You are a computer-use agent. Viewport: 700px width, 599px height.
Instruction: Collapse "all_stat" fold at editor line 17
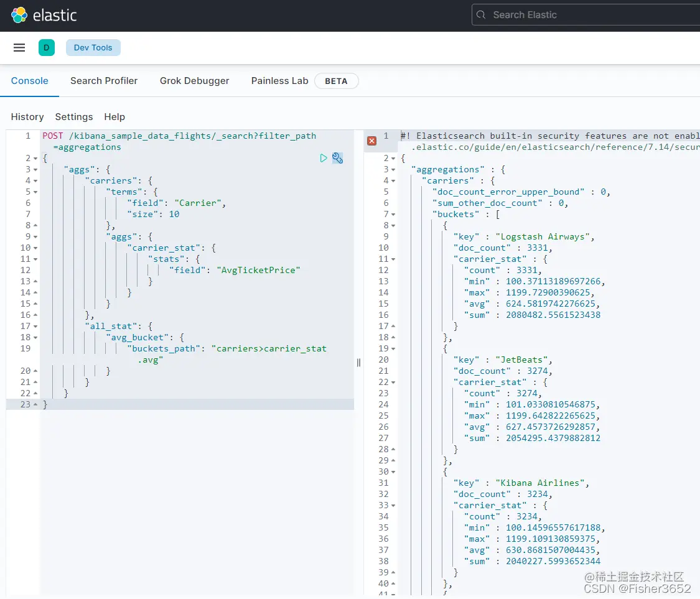pos(35,327)
